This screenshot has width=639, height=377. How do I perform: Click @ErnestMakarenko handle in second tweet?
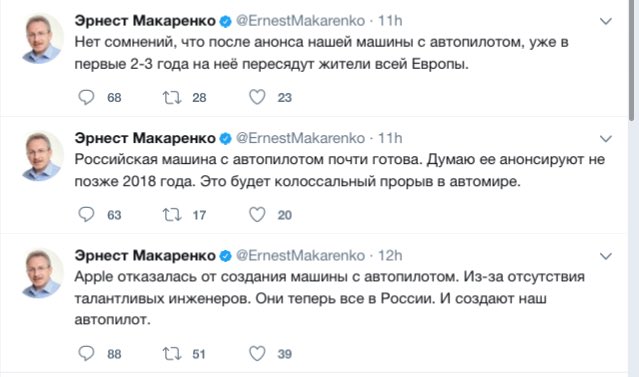[x=300, y=138]
